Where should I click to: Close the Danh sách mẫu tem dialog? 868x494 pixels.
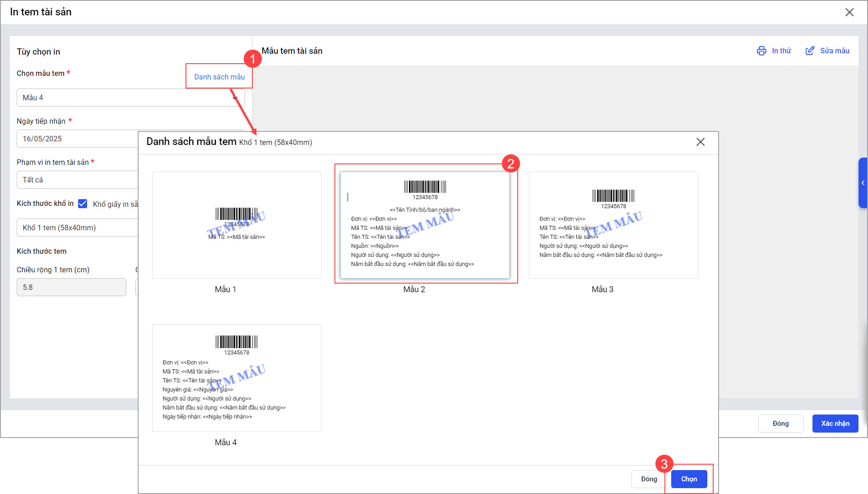tap(700, 142)
